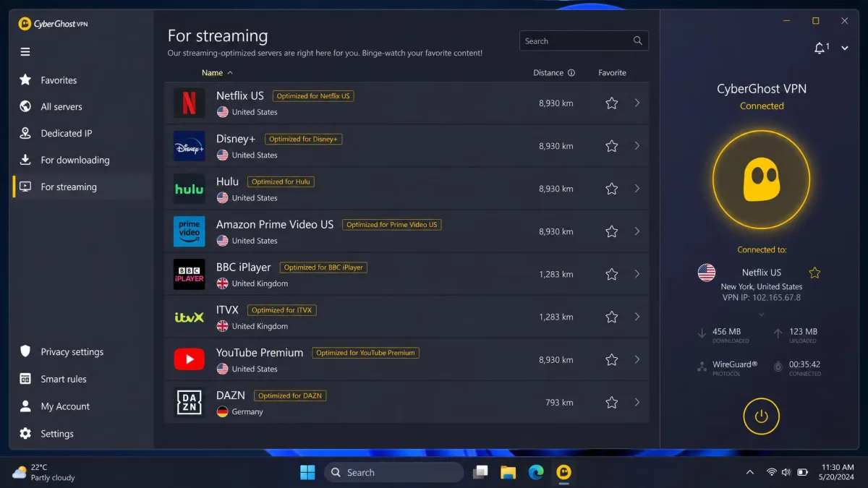868x488 pixels.
Task: Open the dropdown arrow beside notifications
Action: [x=844, y=48]
